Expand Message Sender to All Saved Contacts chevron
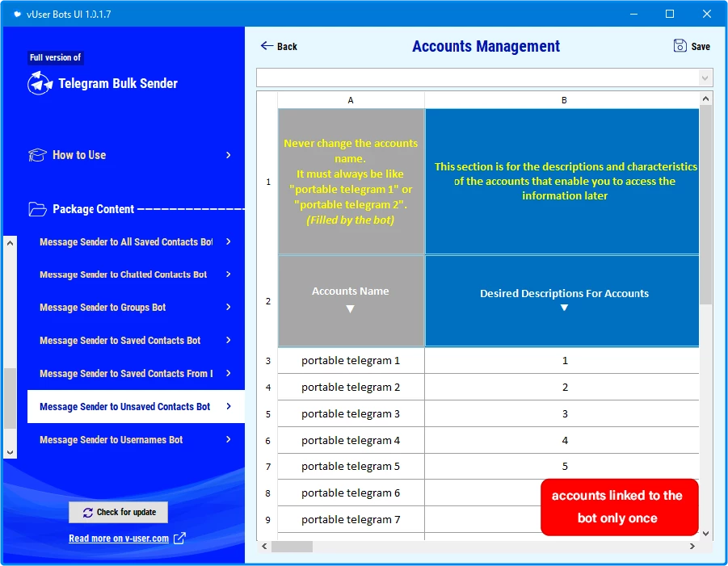Viewport: 728px width, 566px height. (x=228, y=241)
